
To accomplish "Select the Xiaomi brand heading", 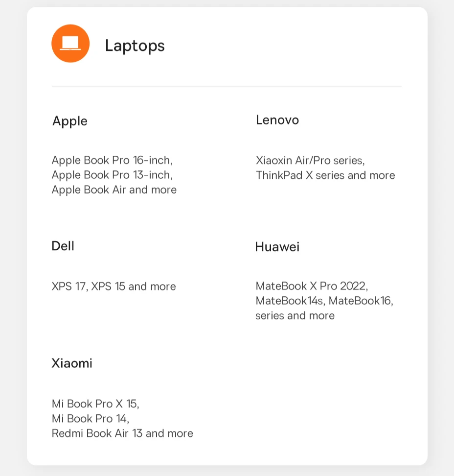I will [x=72, y=363].
